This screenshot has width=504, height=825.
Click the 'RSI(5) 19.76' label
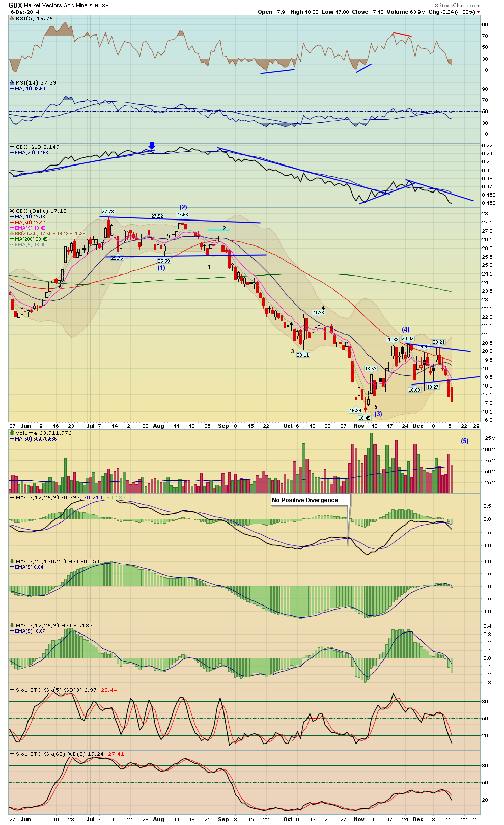(x=34, y=18)
